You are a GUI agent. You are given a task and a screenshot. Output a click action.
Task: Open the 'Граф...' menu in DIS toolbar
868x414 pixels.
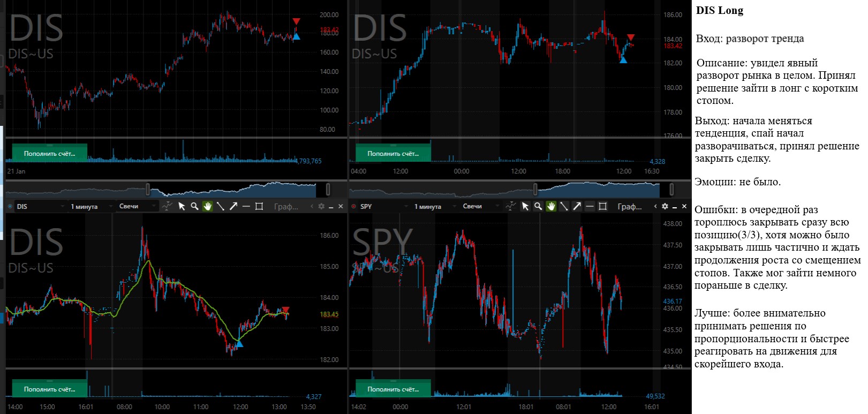click(286, 206)
